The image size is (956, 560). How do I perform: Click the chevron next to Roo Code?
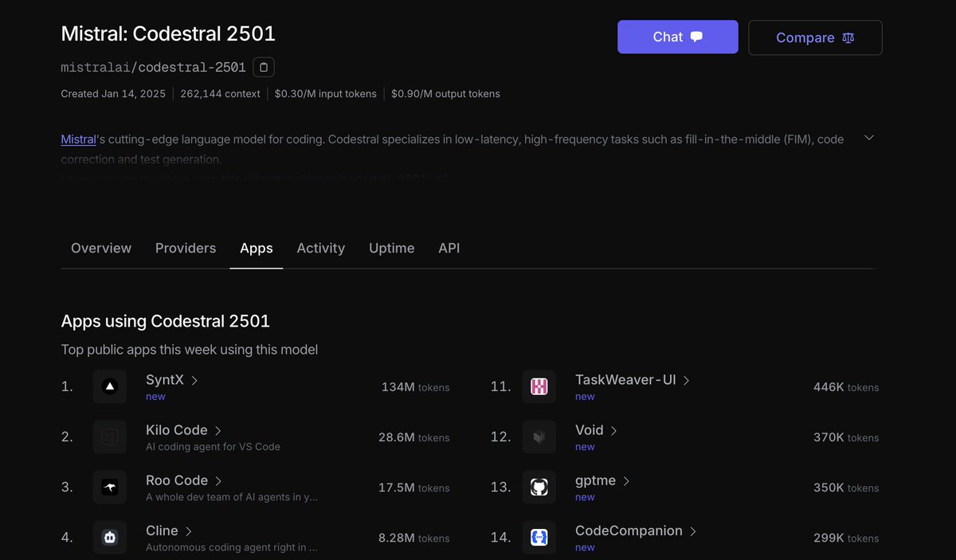click(x=218, y=481)
